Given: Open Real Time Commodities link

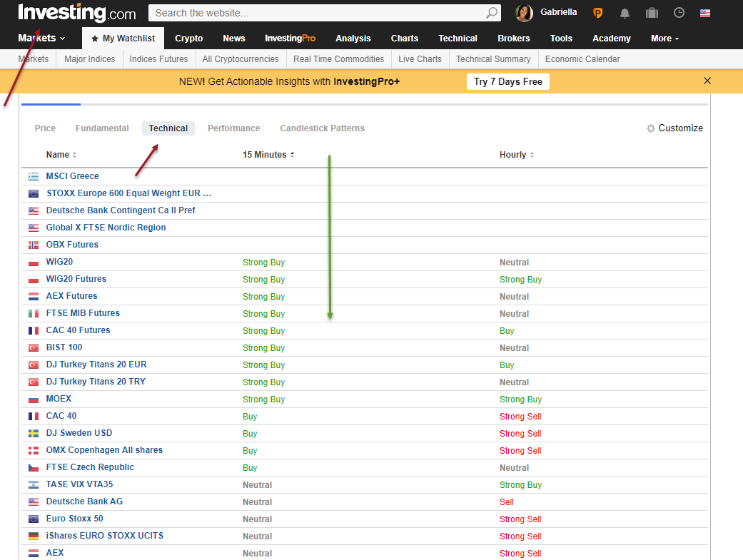Looking at the screenshot, I should 338,59.
